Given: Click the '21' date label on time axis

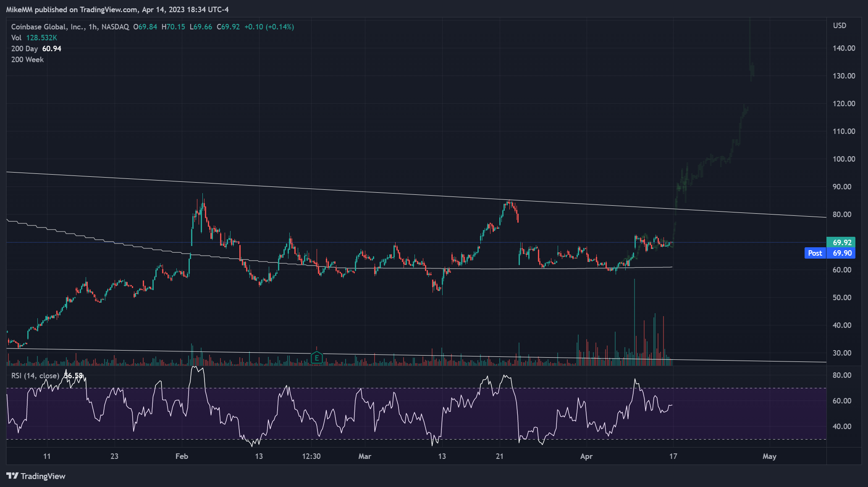Looking at the screenshot, I should pos(499,456).
